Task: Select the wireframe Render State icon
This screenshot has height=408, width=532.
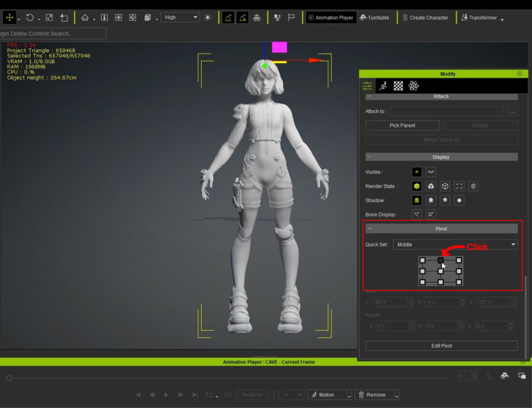Action: 445,186
